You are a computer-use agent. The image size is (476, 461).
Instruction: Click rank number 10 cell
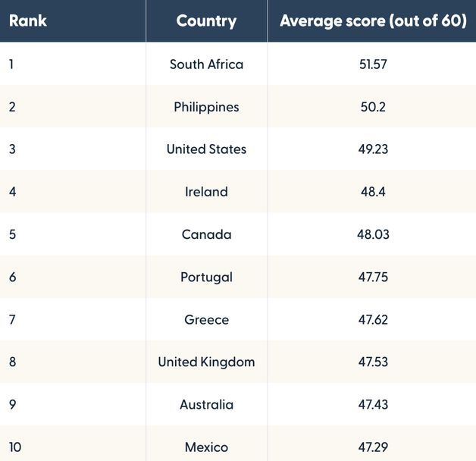tap(15, 447)
